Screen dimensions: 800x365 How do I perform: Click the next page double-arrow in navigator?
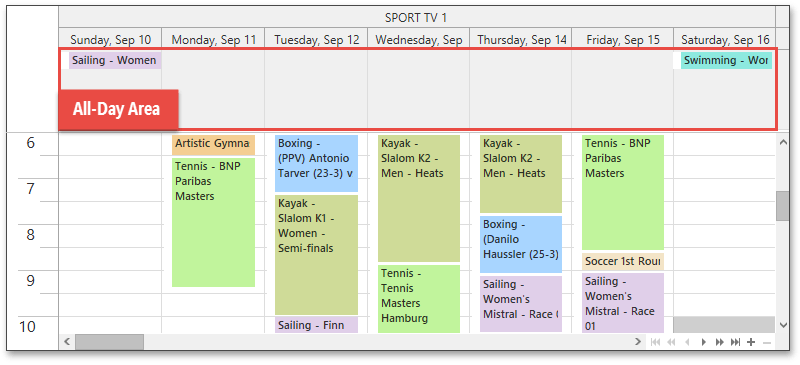point(719,342)
